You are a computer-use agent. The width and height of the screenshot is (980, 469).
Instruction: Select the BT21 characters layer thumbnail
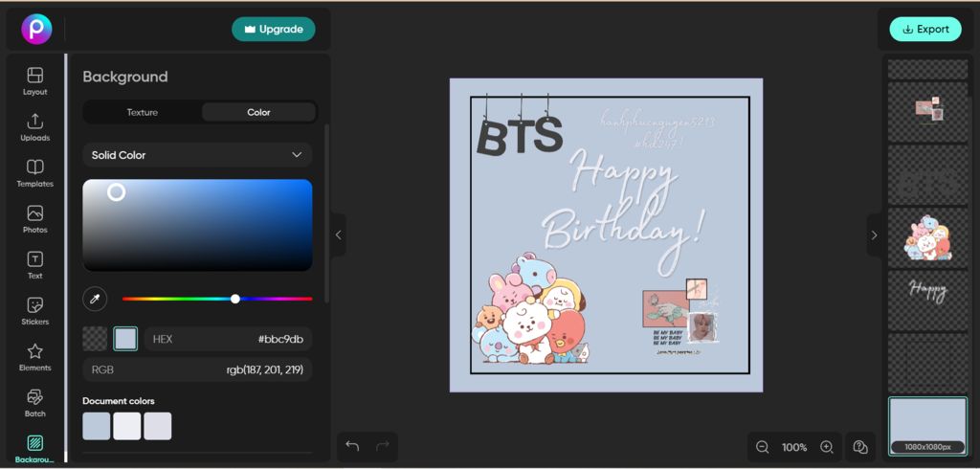pos(927,237)
